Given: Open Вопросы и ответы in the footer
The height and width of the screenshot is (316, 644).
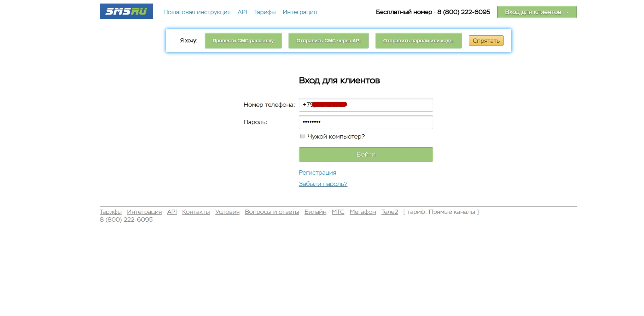Looking at the screenshot, I should coord(272,212).
